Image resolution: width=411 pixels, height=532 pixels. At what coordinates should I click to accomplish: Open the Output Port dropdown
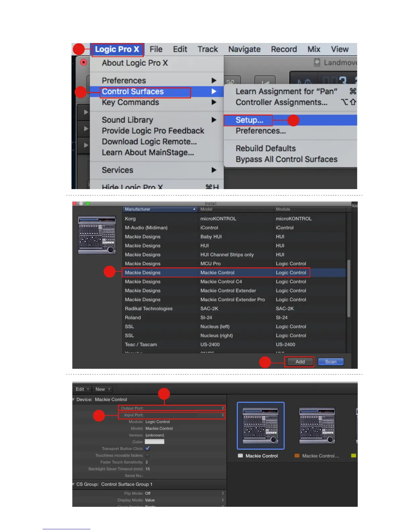(x=172, y=408)
